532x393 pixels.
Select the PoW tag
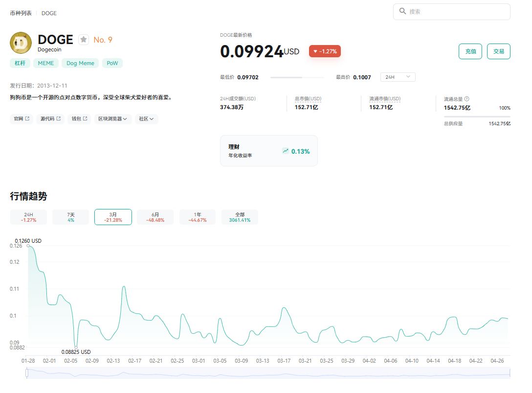(x=112, y=63)
